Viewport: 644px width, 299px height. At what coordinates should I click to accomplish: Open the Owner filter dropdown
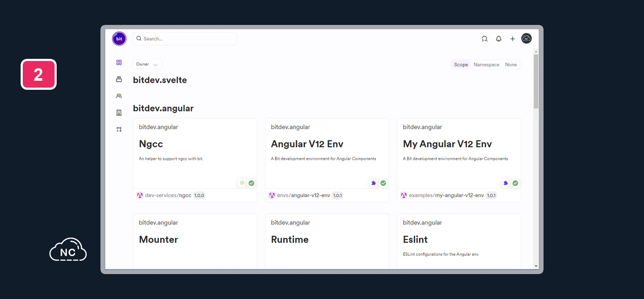[147, 64]
